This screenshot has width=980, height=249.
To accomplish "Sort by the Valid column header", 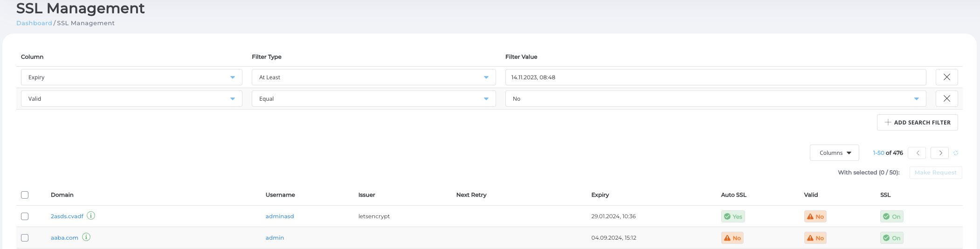I will tap(811, 195).
